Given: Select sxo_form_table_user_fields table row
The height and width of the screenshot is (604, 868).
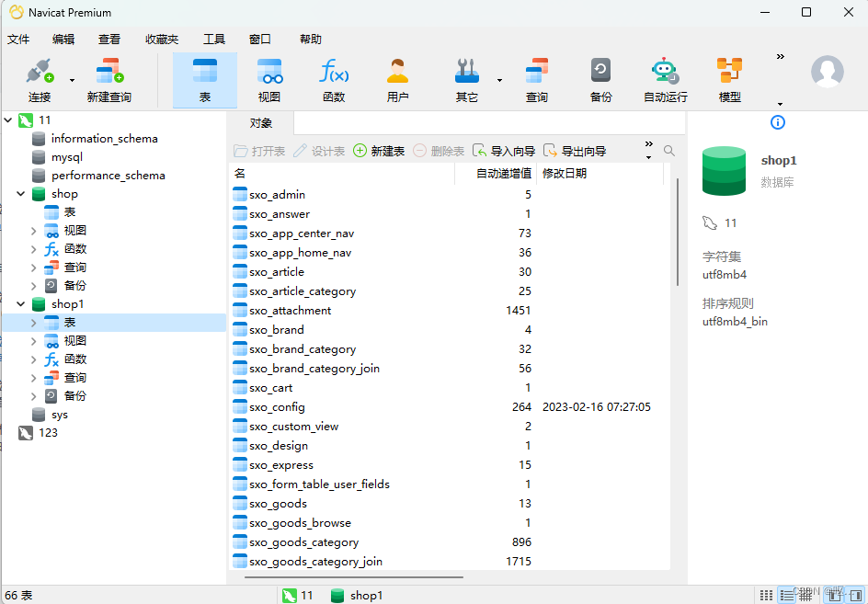Looking at the screenshot, I should (x=450, y=484).
